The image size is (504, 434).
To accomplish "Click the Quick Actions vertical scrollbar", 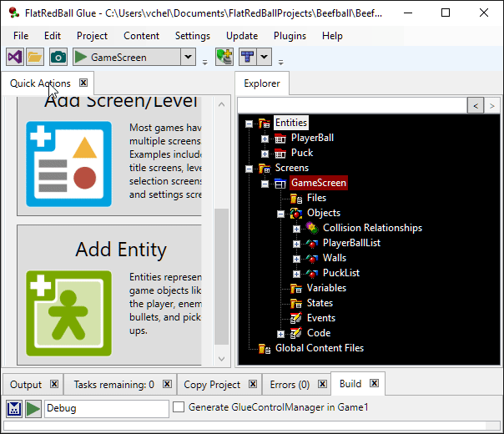I will (221, 275).
